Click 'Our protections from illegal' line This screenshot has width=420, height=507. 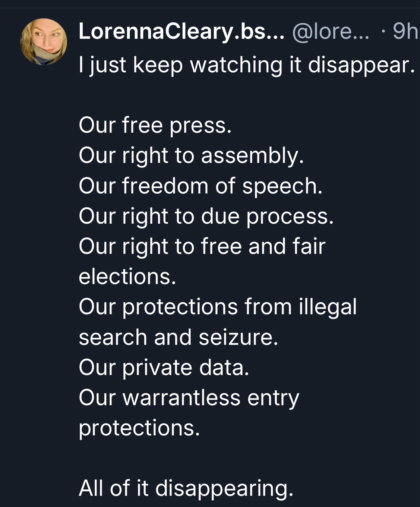click(x=218, y=306)
